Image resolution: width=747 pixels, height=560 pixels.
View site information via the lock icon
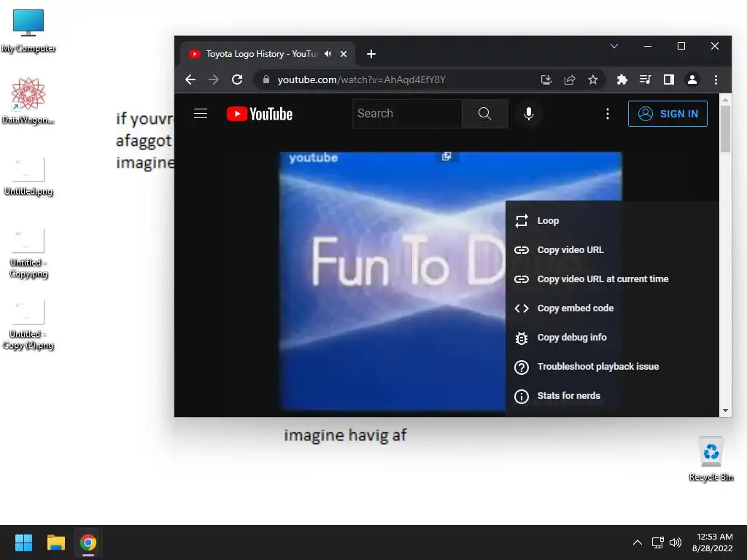[x=266, y=79]
